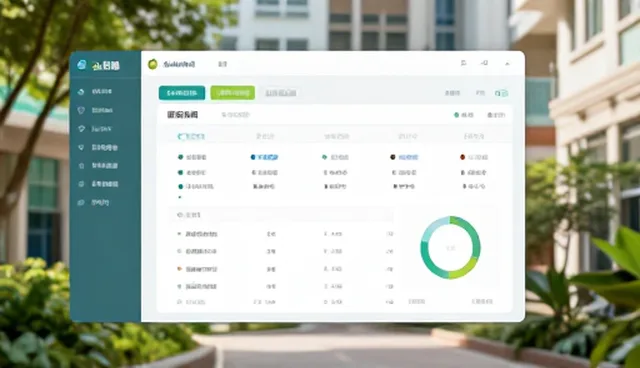Click the blue-dot highlighted entry in the second column

(x=264, y=157)
